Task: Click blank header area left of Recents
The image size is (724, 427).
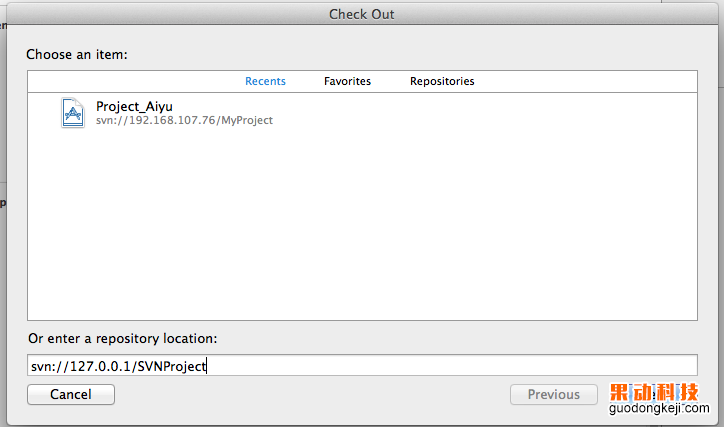Action: coord(130,81)
